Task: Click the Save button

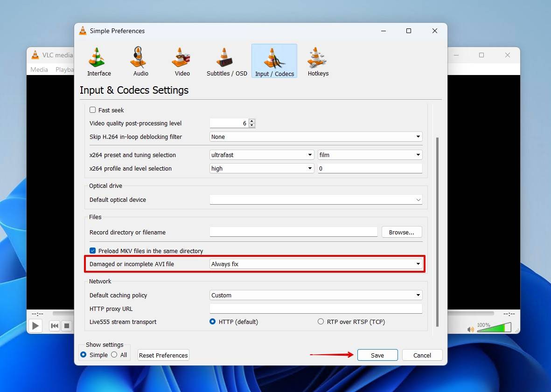Action: tap(377, 355)
